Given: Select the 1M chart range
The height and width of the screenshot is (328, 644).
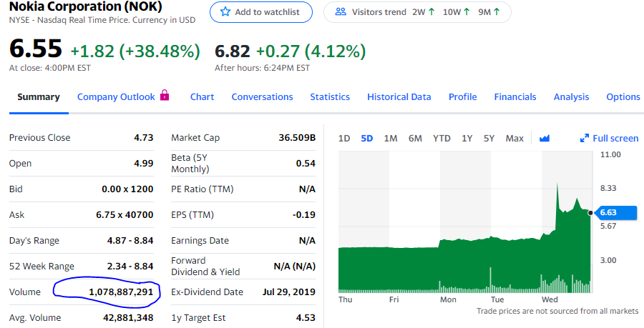Looking at the screenshot, I should (391, 138).
